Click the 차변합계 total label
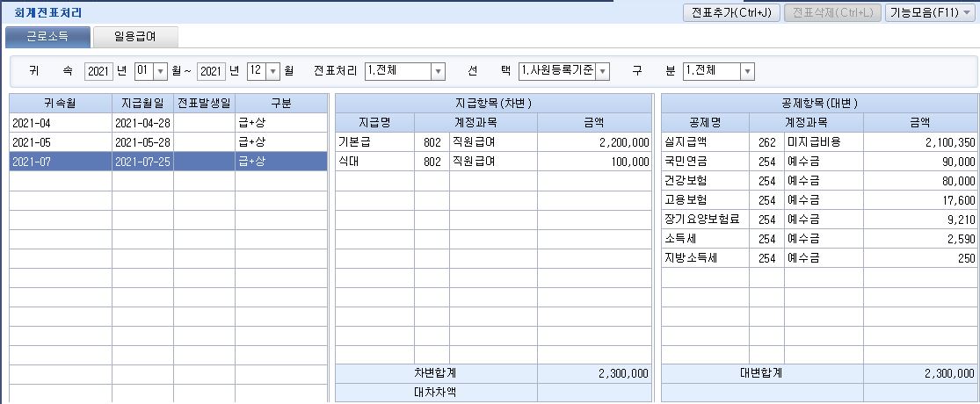This screenshot has width=980, height=404. (x=436, y=373)
